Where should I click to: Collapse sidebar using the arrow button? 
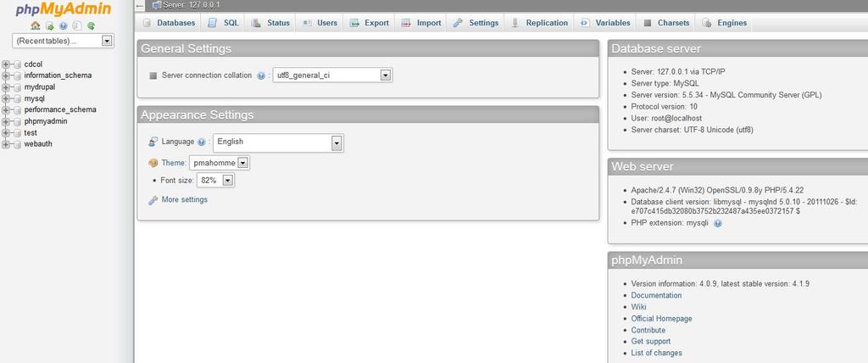(x=140, y=5)
